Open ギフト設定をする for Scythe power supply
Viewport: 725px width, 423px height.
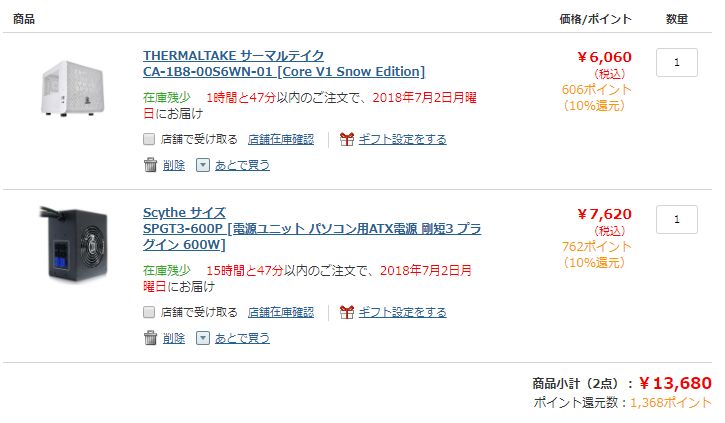tap(402, 312)
